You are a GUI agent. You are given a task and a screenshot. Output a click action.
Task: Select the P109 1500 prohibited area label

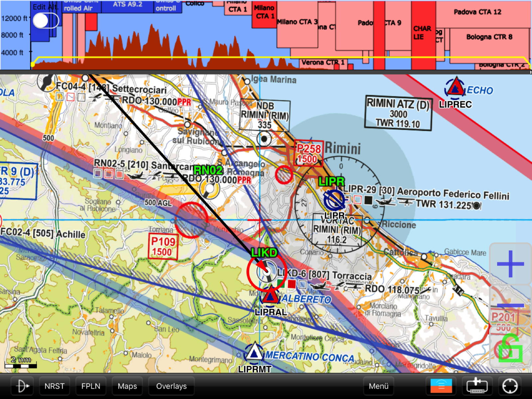click(163, 246)
